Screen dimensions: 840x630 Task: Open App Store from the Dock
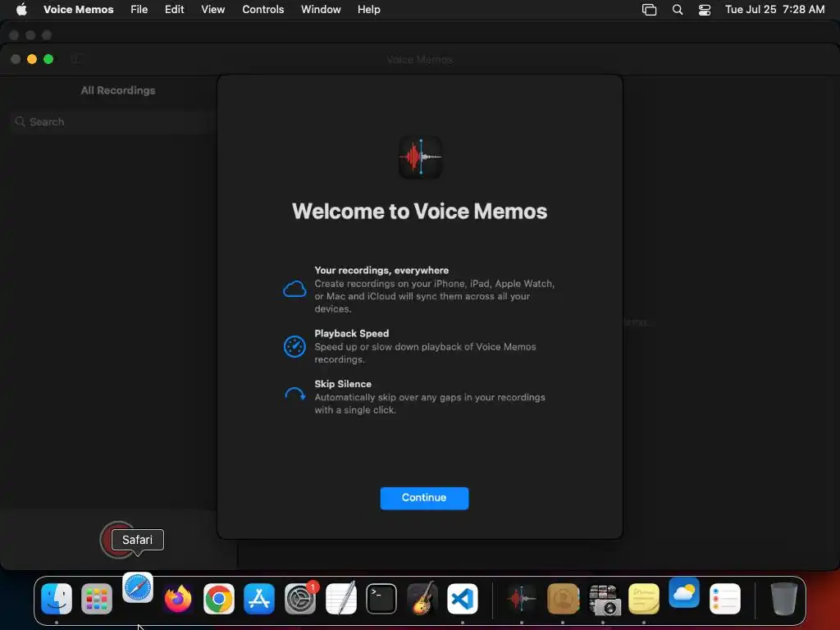pyautogui.click(x=259, y=598)
